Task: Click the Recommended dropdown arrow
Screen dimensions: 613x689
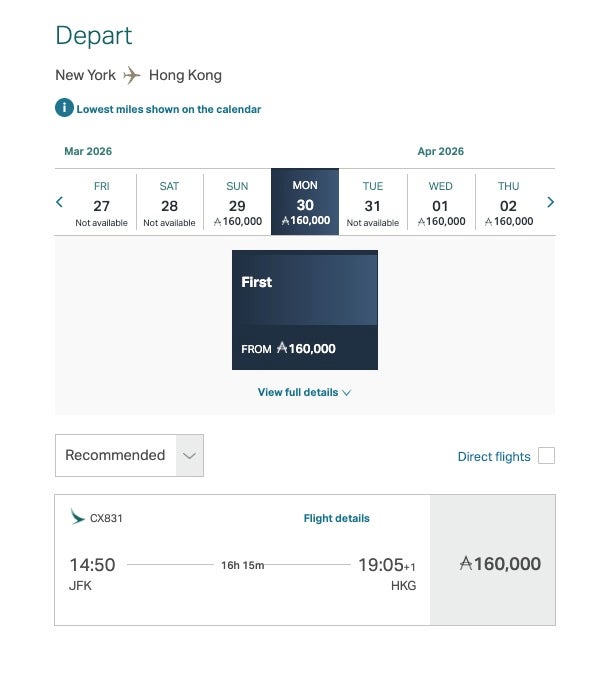Action: pyautogui.click(x=189, y=456)
